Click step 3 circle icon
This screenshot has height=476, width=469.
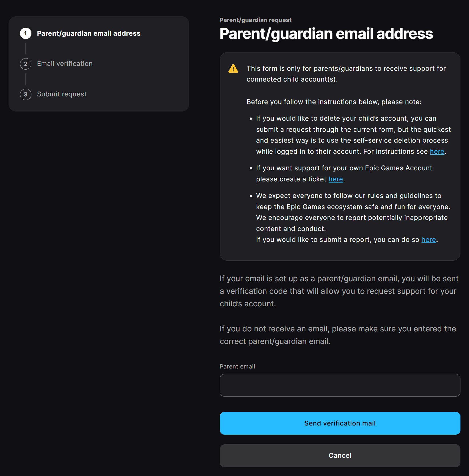point(26,94)
